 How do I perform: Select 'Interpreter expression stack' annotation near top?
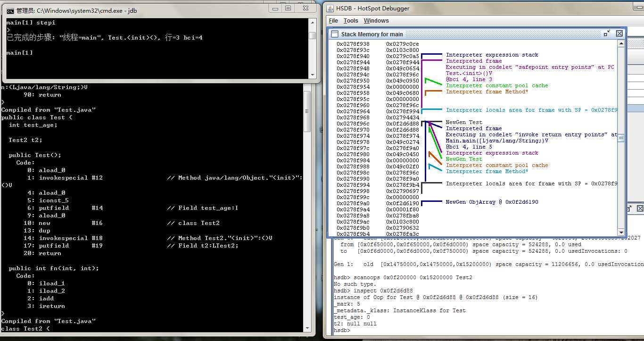[x=492, y=55]
